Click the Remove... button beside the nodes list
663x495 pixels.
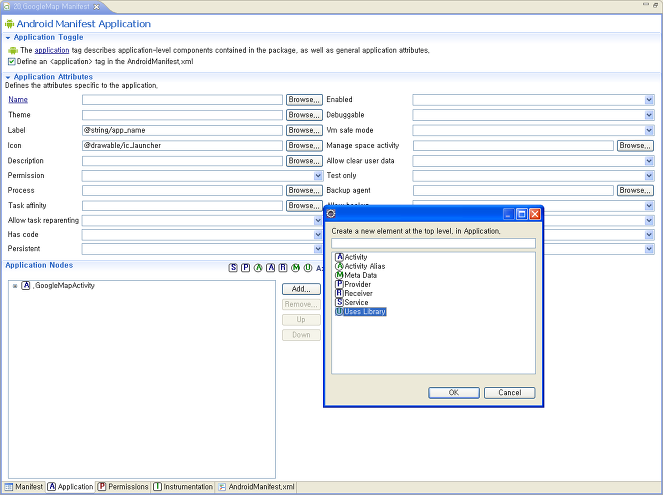click(301, 304)
